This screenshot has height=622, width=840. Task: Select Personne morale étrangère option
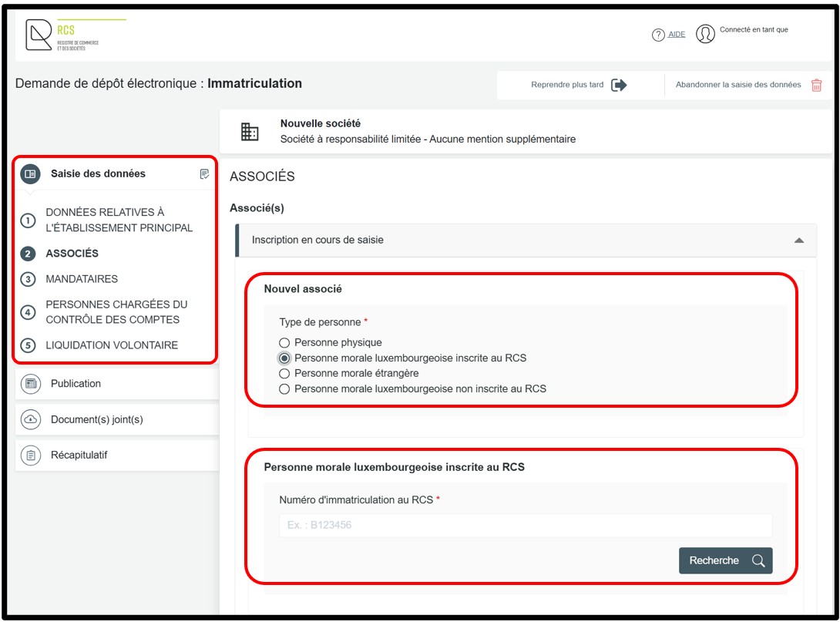(284, 373)
